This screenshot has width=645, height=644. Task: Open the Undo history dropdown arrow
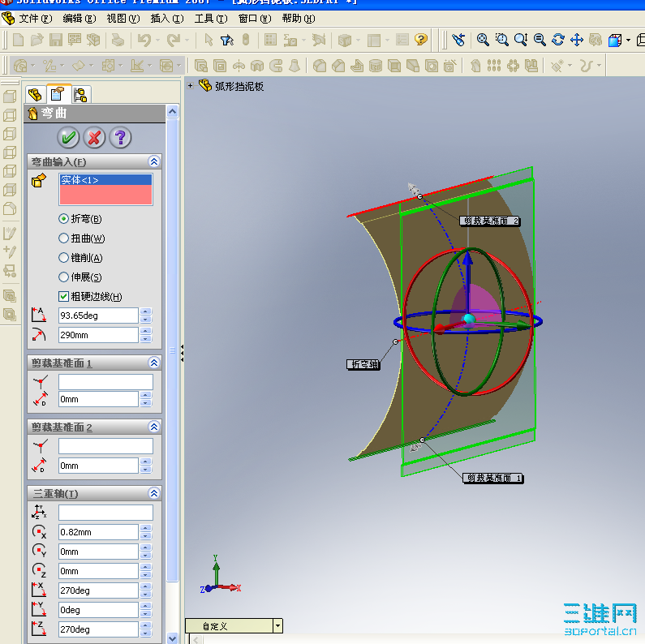pyautogui.click(x=157, y=40)
